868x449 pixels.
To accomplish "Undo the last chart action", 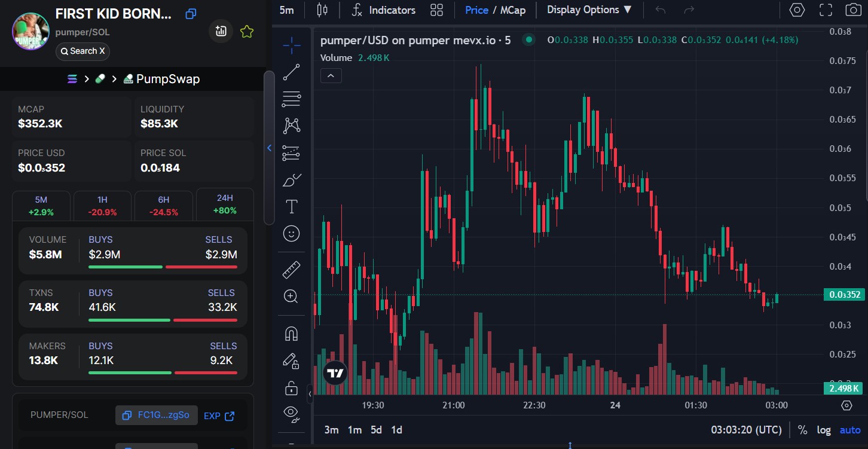I will coord(661,10).
